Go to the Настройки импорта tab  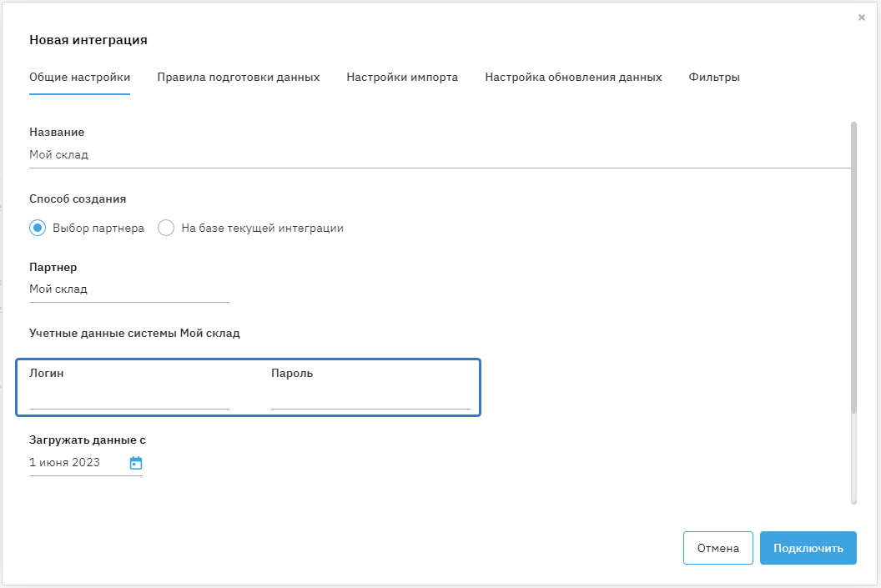coord(402,77)
